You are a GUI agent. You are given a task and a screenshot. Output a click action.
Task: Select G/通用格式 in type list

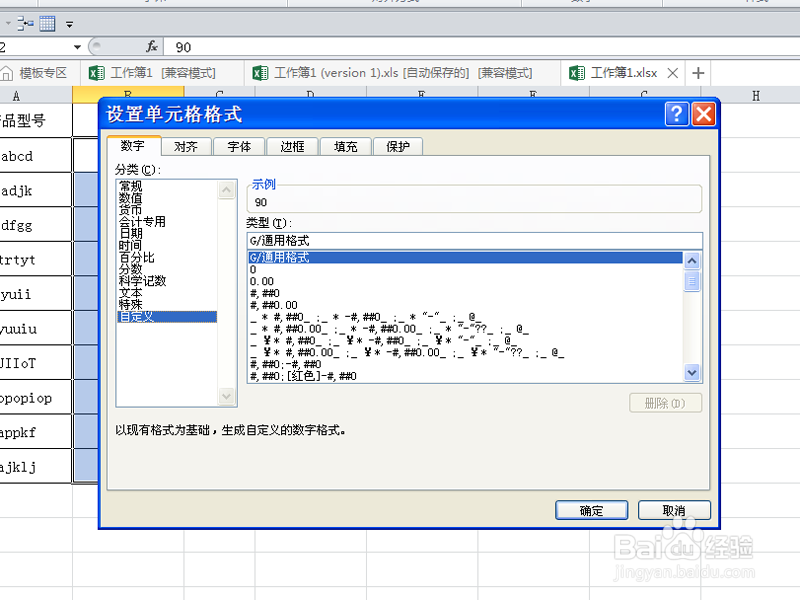[465, 257]
